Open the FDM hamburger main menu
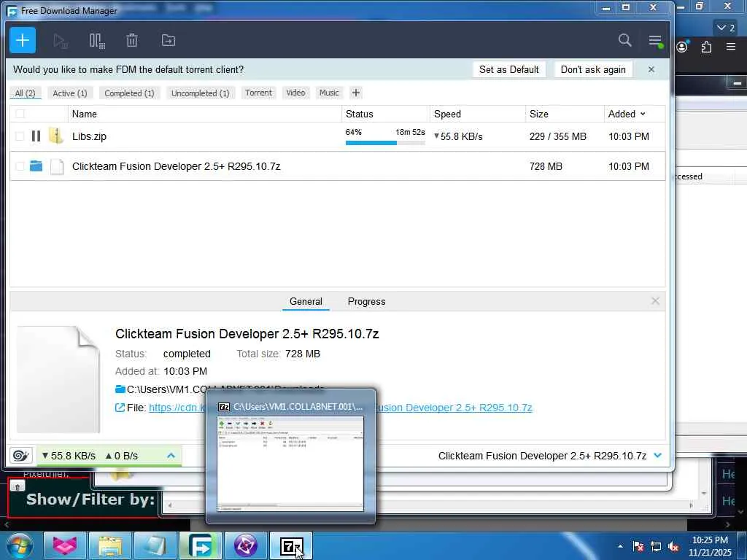 [656, 41]
